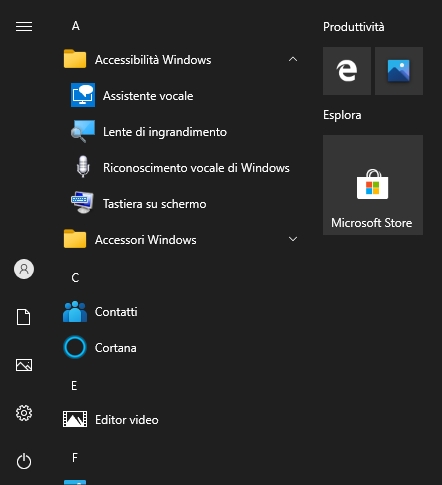
Task: Click the letter C section header
Action: (x=75, y=278)
